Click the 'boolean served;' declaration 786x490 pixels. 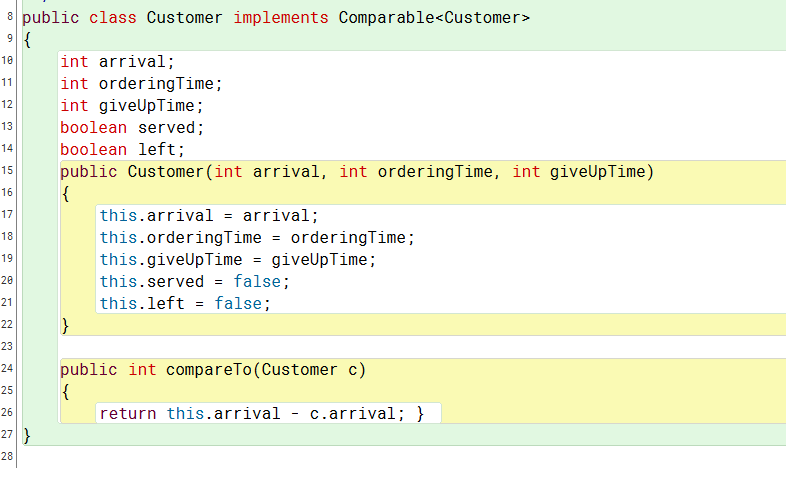point(132,128)
